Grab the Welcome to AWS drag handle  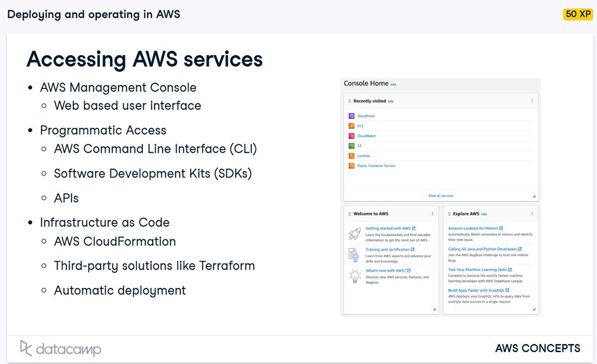(x=350, y=214)
